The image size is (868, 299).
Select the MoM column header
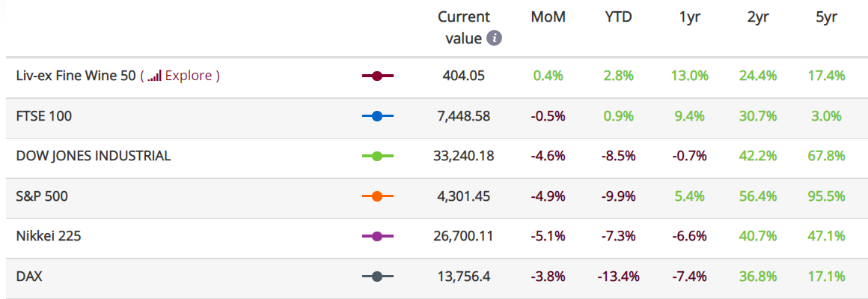(x=548, y=17)
